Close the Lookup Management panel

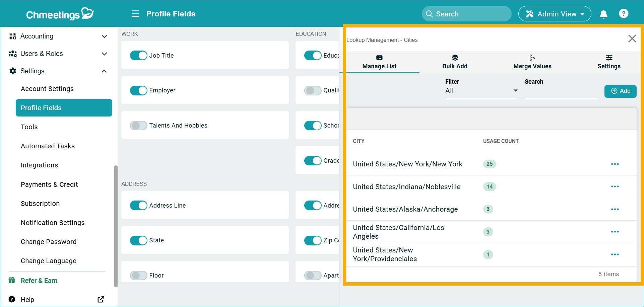click(x=632, y=39)
